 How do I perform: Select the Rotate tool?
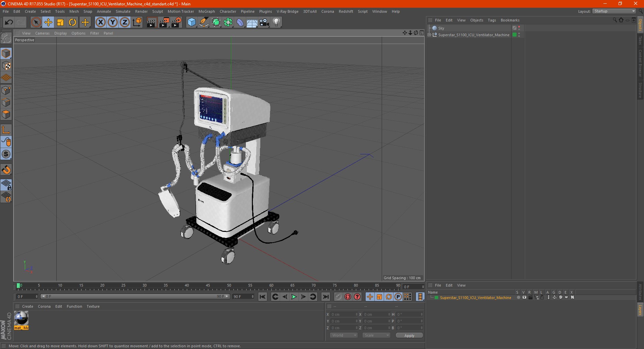coord(72,22)
